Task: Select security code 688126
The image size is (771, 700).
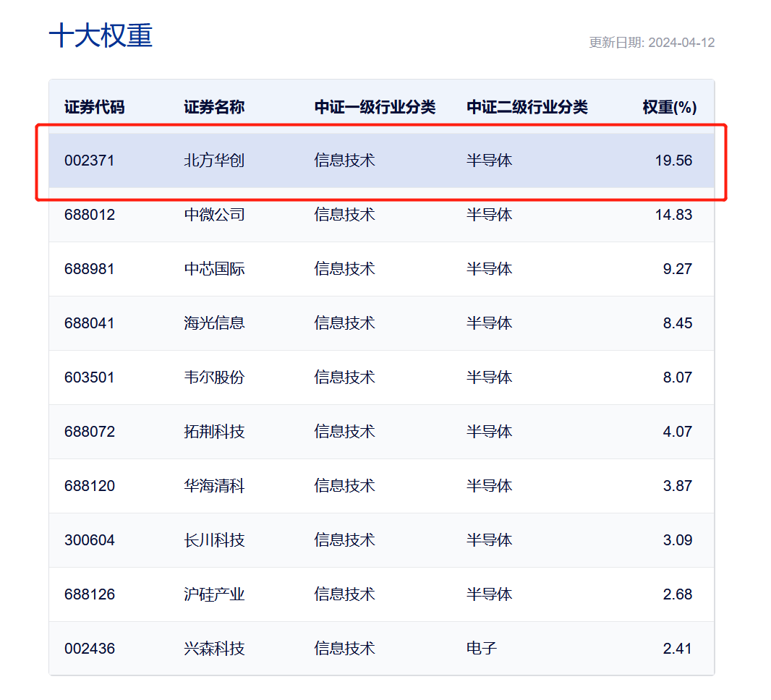Action: tap(90, 594)
